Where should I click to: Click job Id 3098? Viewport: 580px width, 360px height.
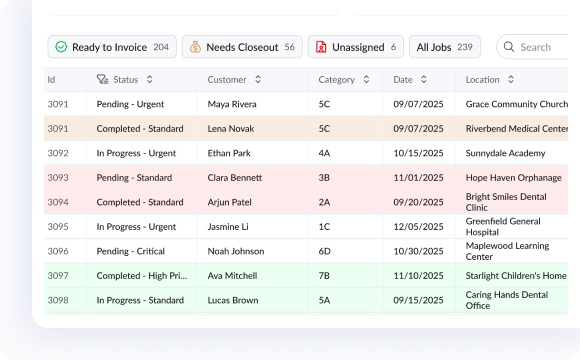click(58, 300)
